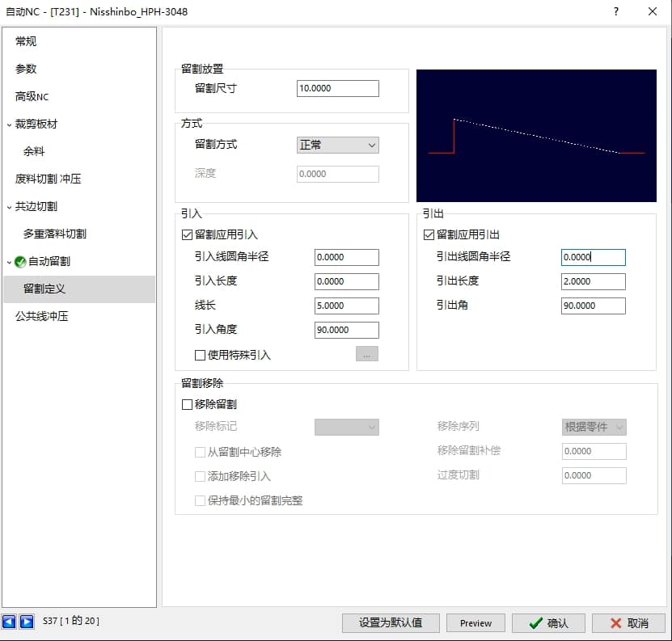Collapse the 裁剪板材 tree node
This screenshot has width=672, height=641.
click(9, 124)
